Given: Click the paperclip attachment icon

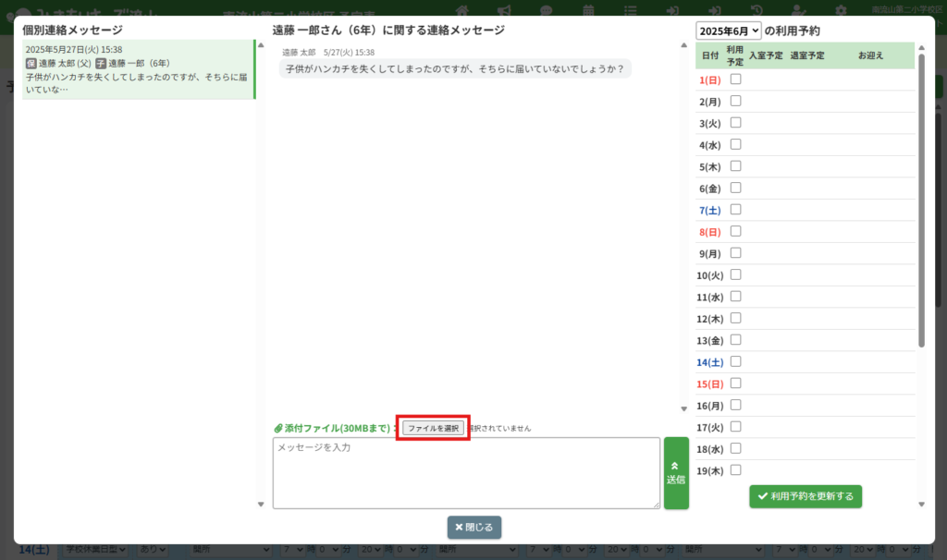Looking at the screenshot, I should [277, 429].
